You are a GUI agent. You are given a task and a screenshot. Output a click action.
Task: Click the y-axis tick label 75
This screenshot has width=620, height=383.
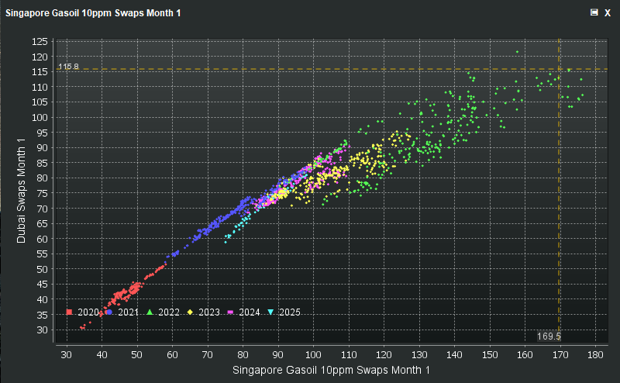pos(42,193)
